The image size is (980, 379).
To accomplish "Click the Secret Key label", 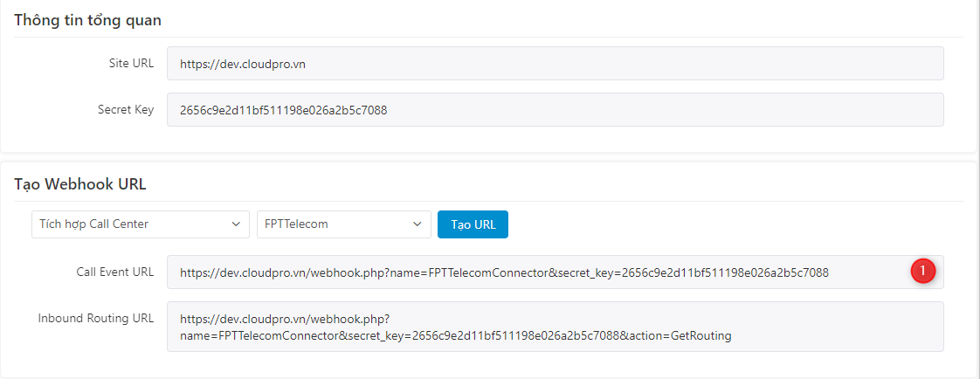I will [x=126, y=109].
